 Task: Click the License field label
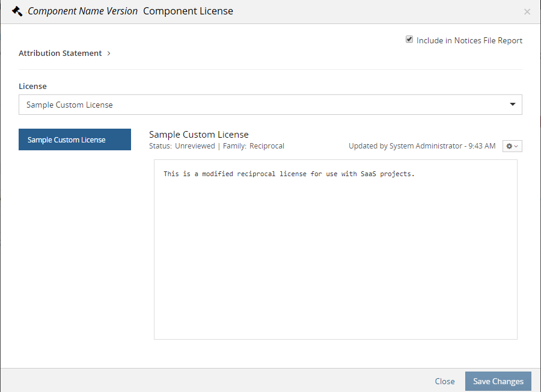(x=32, y=87)
